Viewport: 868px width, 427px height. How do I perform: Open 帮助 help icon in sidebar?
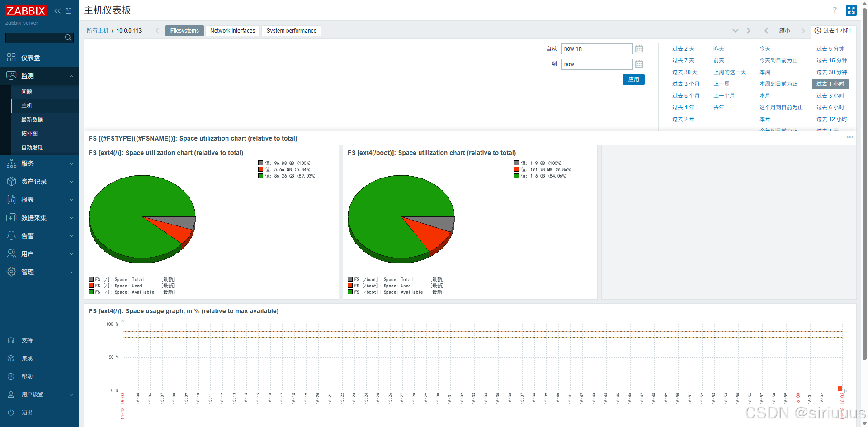point(11,376)
